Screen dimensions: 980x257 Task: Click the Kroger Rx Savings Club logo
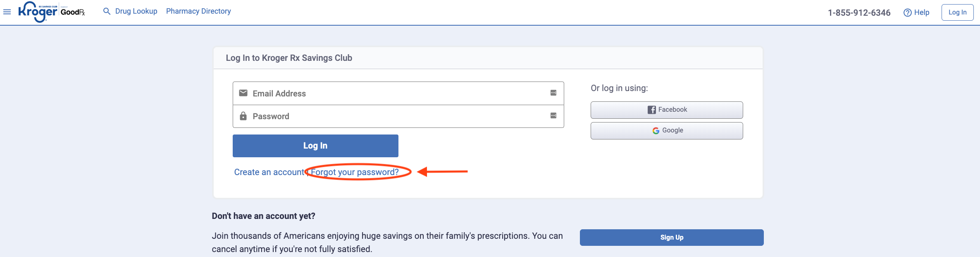coord(38,12)
